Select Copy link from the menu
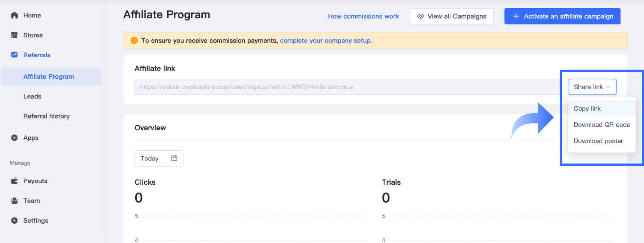644x243 pixels. (587, 109)
